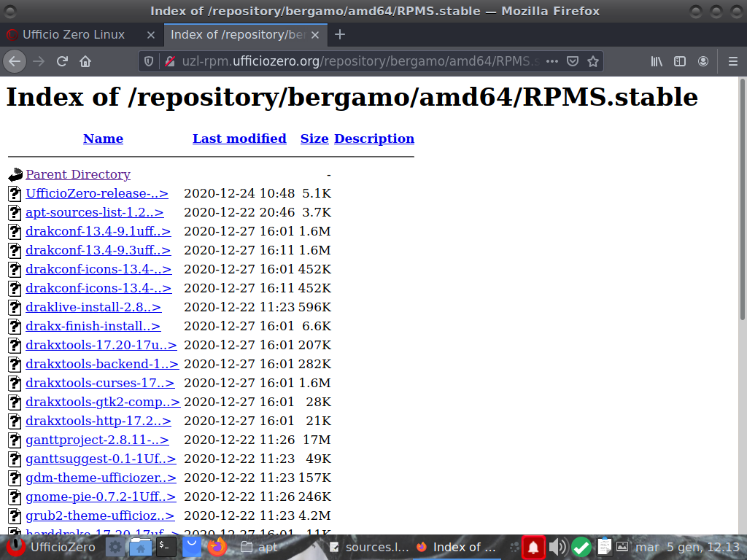Image resolution: width=747 pixels, height=560 pixels.
Task: Open the Firefox account icon
Action: point(703,62)
